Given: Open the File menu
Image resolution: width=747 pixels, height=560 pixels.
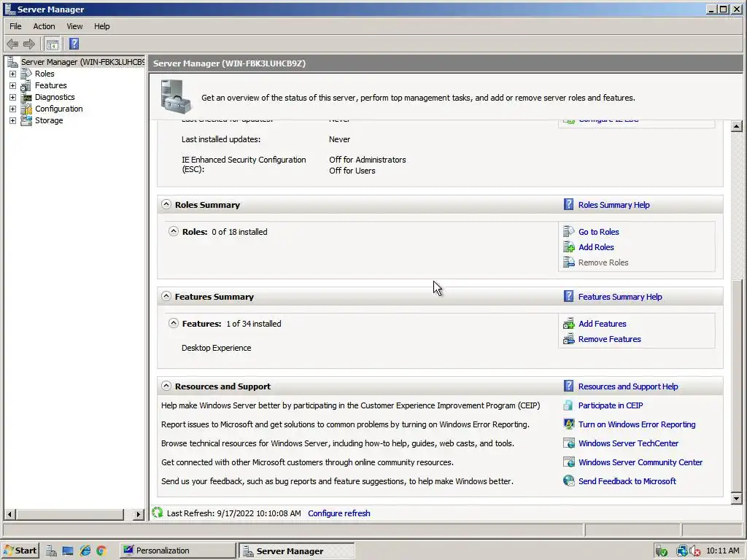Looking at the screenshot, I should [15, 26].
